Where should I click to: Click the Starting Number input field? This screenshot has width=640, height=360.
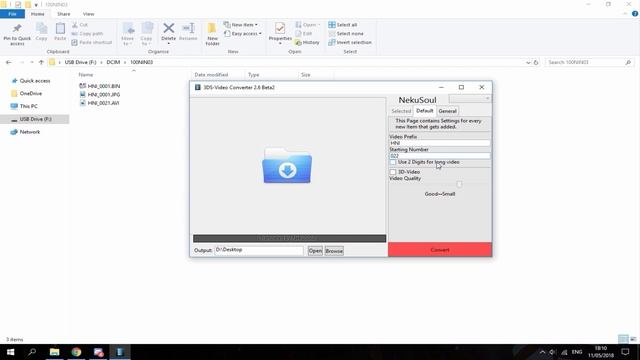click(x=440, y=156)
